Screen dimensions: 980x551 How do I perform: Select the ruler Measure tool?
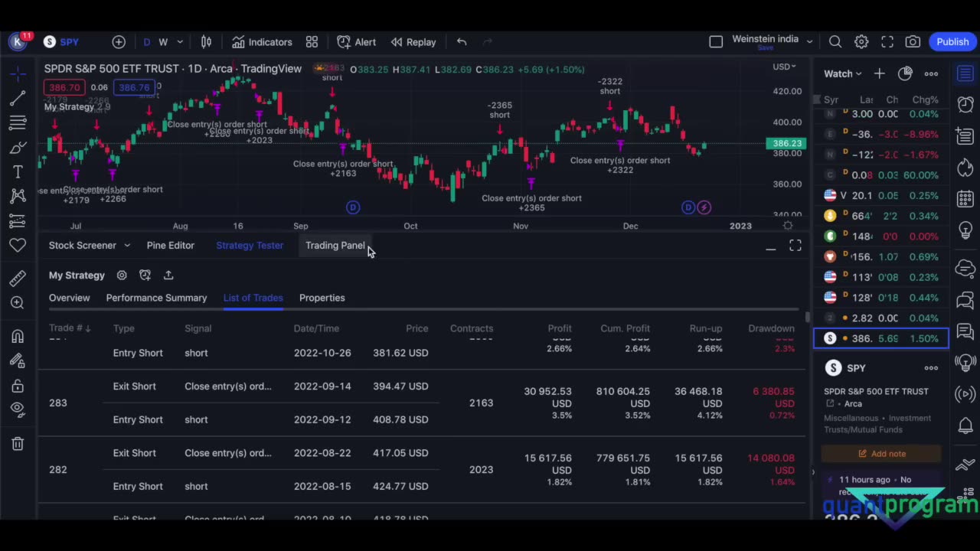[x=18, y=278]
